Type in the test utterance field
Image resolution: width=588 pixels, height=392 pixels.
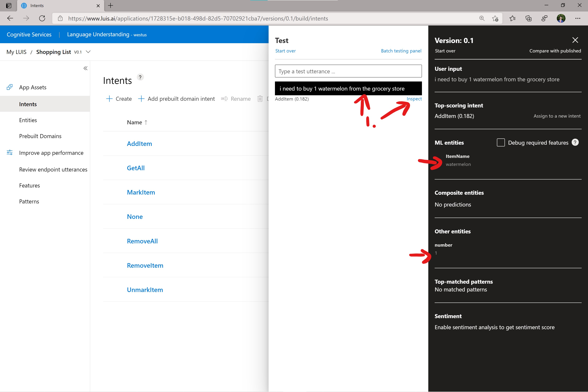click(x=348, y=71)
